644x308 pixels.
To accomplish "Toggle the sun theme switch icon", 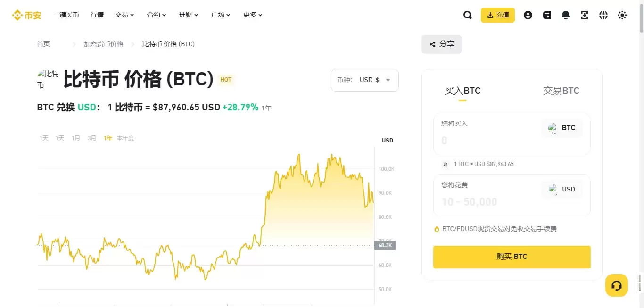I will [x=622, y=15].
